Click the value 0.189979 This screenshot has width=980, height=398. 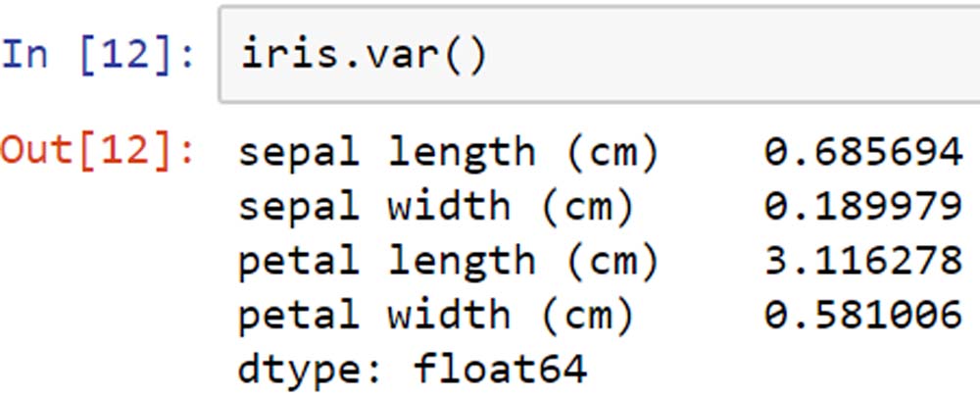click(863, 206)
